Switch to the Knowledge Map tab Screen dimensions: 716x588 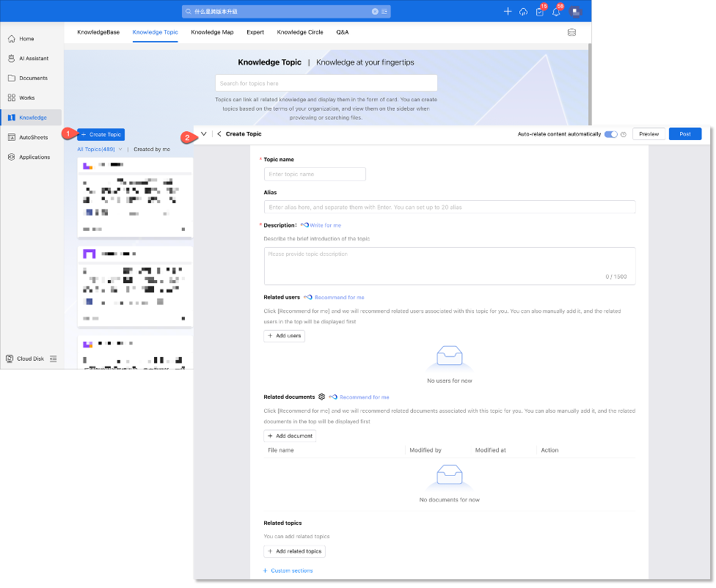(212, 32)
